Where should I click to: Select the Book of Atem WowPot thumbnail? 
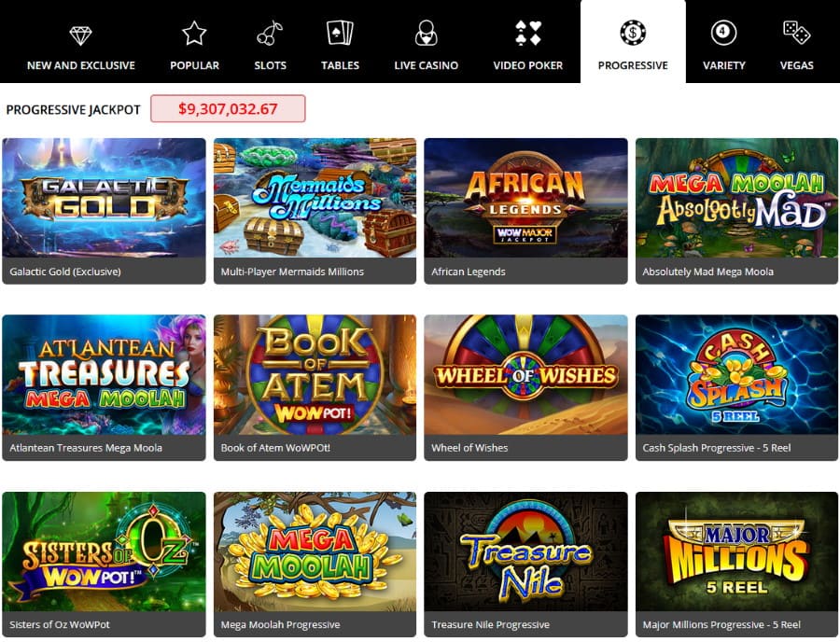(x=315, y=374)
